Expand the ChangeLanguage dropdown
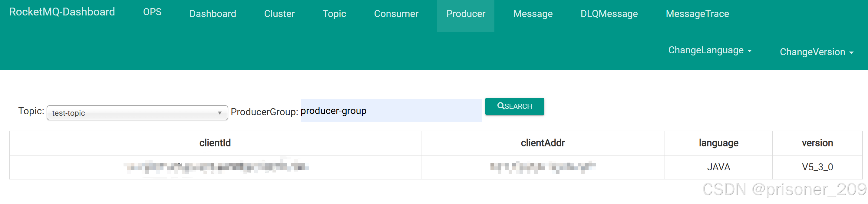Image resolution: width=868 pixels, height=204 pixels. point(710,50)
